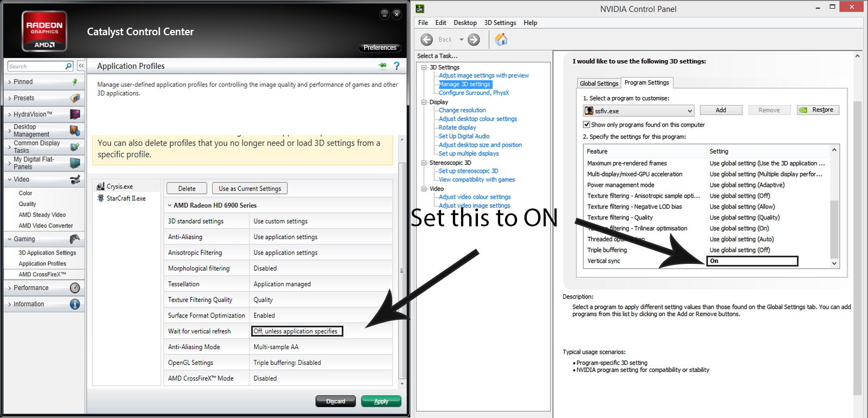Viewport: 868px width, 418px height.
Task: Click the blue info icon on the Information row
Action: (75, 304)
